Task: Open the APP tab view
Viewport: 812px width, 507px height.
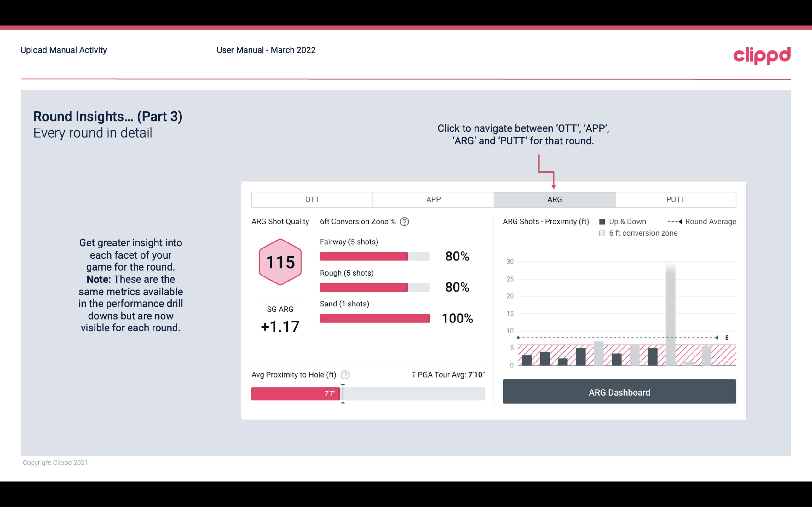Action: pyautogui.click(x=433, y=199)
